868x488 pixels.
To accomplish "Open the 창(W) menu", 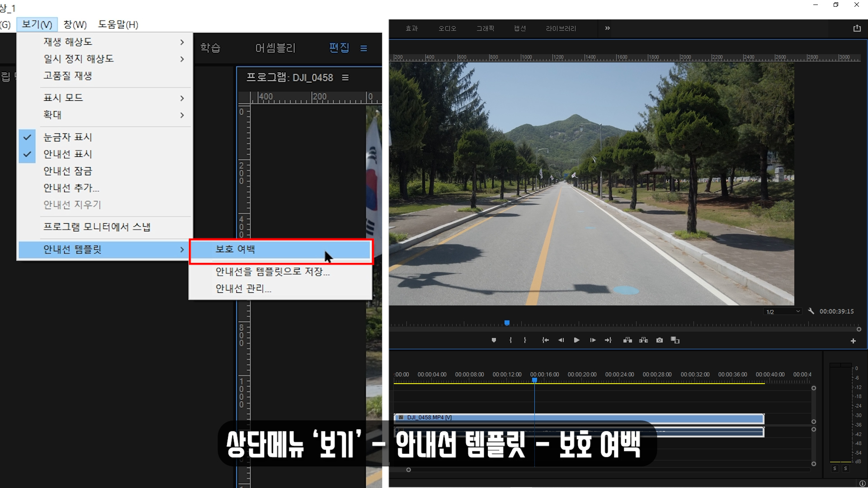I will pos(75,24).
